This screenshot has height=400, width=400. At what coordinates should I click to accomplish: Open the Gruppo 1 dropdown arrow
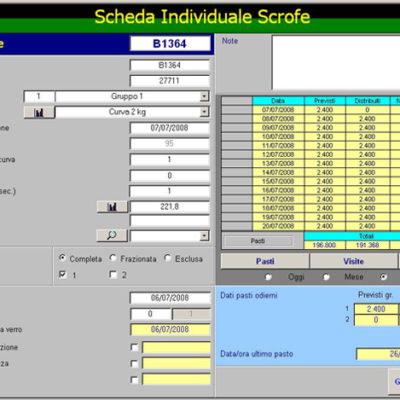click(204, 96)
